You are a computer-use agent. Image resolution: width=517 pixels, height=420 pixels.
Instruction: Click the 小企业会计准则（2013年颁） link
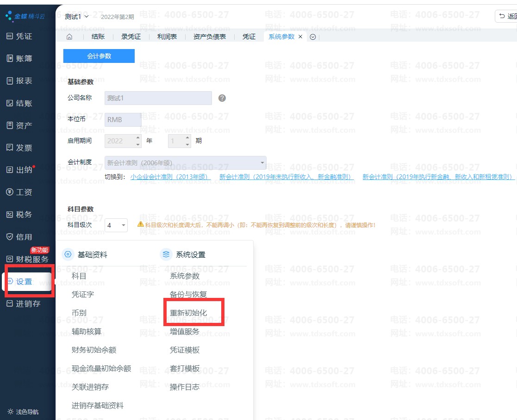[170, 177]
